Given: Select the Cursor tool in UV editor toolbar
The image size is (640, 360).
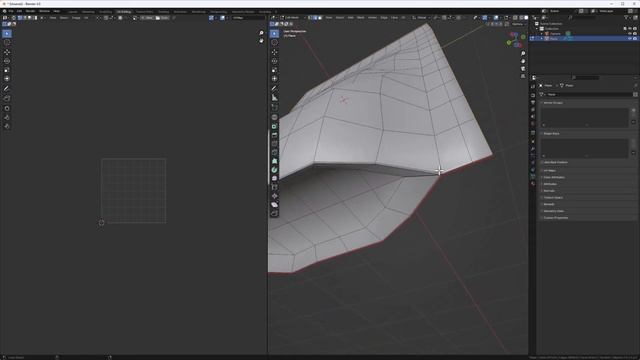Looking at the screenshot, I should point(7,42).
